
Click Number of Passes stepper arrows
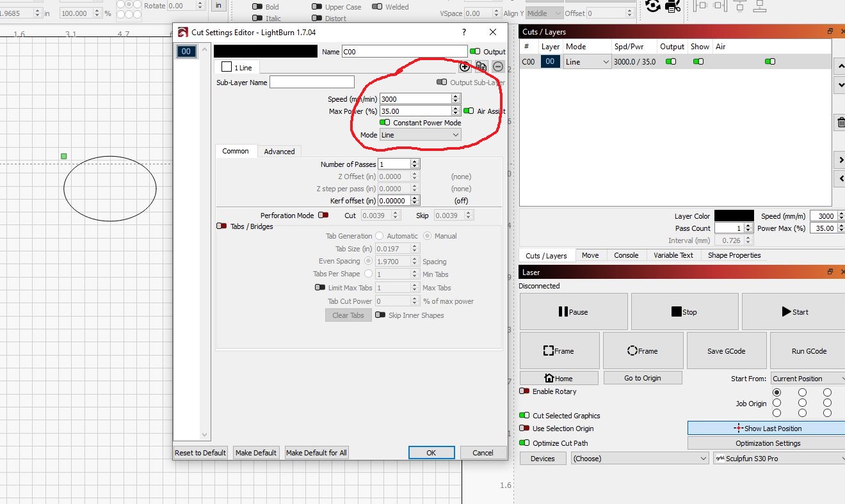[x=415, y=164]
